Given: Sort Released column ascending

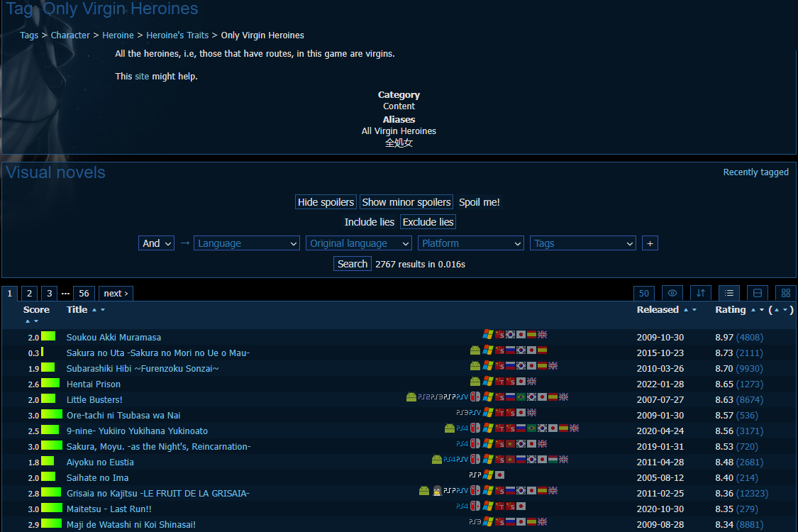Looking at the screenshot, I should click(685, 309).
